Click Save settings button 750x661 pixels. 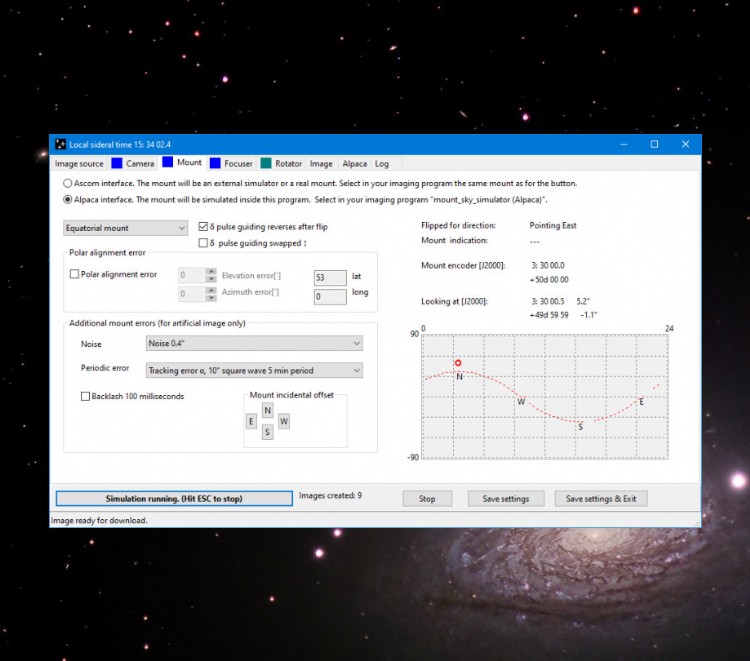click(506, 499)
